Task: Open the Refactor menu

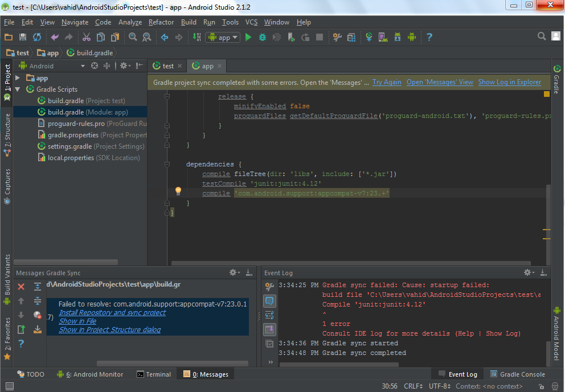Action: (x=161, y=22)
